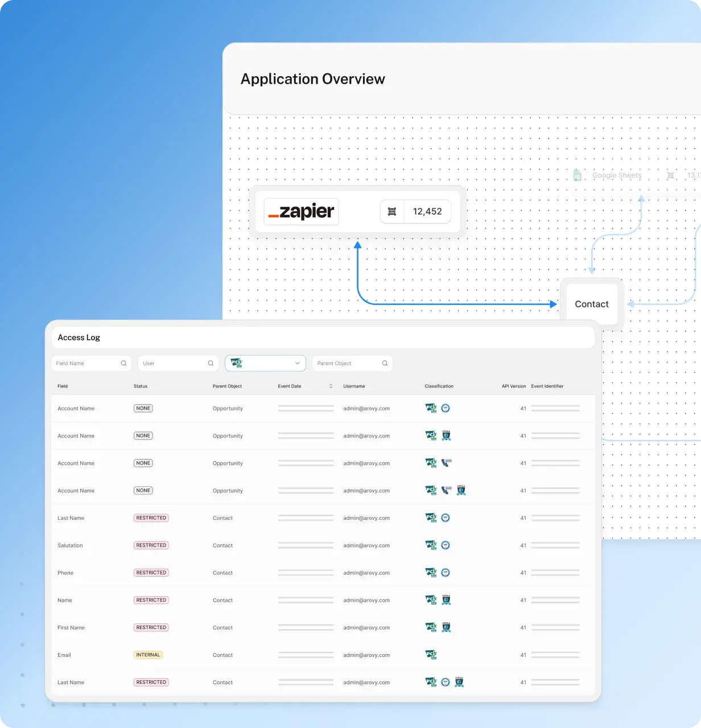The height and width of the screenshot is (728, 701).
Task: Click the Zapier logo in the integration card
Action: (x=301, y=212)
